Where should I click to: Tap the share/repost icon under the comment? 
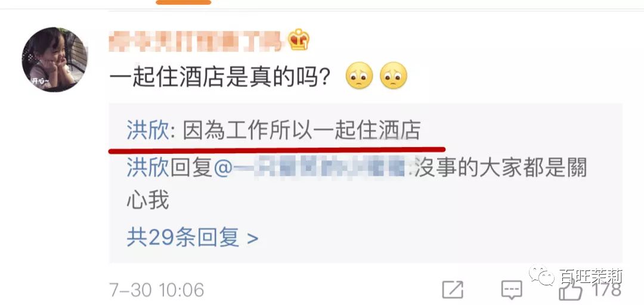click(453, 290)
